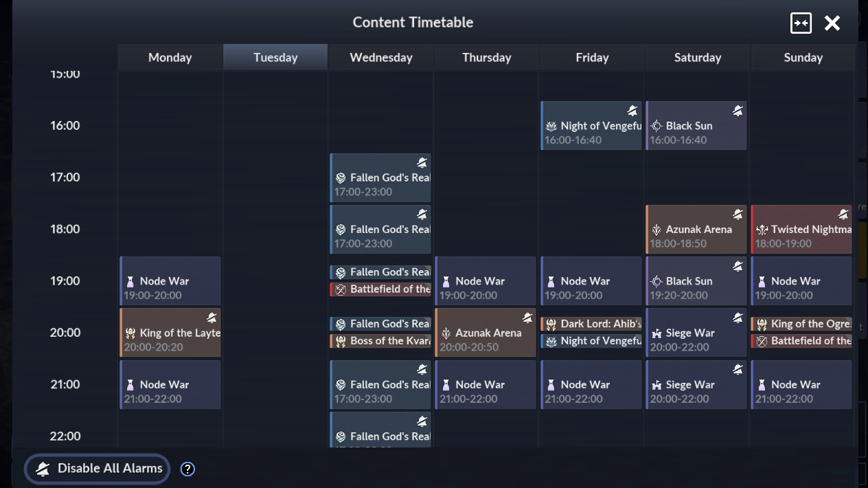Close the Content Timetable window
Screen dimensions: 868x488
click(x=832, y=23)
